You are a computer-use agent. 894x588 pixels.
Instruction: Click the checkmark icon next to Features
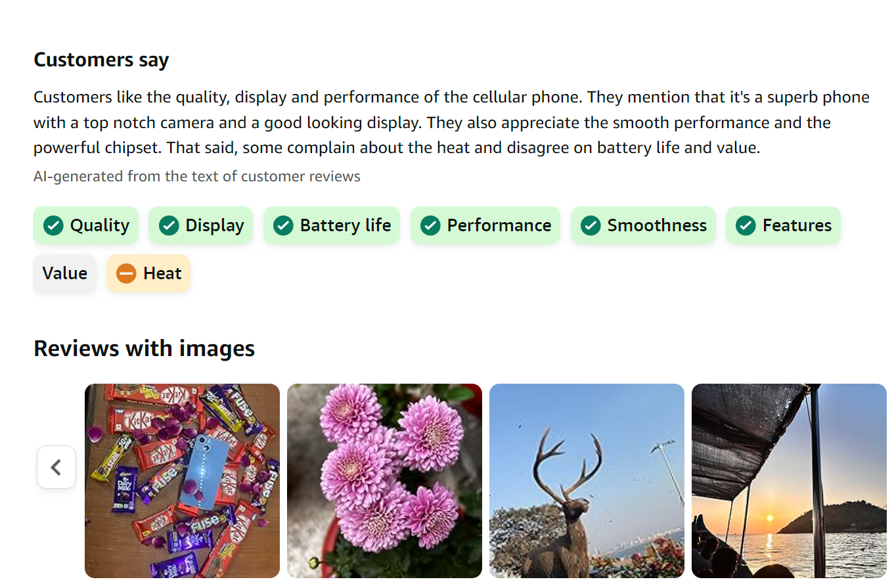click(746, 225)
